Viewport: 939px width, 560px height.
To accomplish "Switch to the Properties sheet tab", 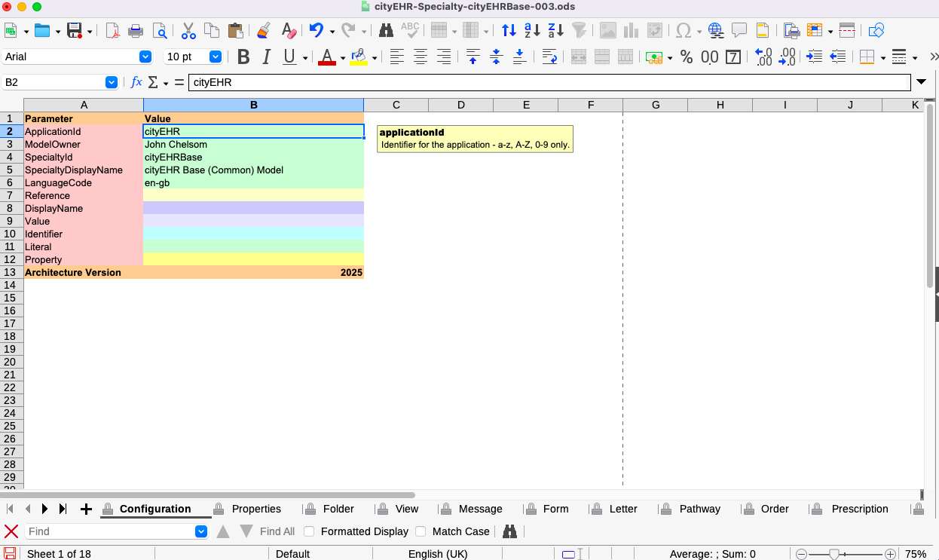I will click(256, 509).
